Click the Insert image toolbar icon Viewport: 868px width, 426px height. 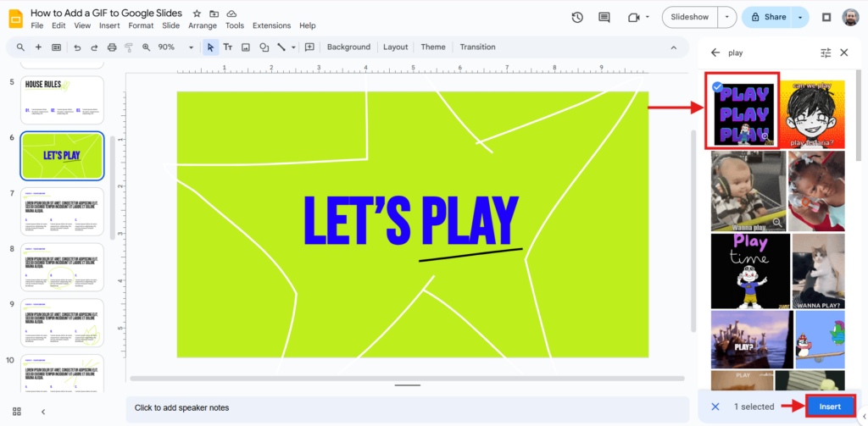(x=247, y=47)
